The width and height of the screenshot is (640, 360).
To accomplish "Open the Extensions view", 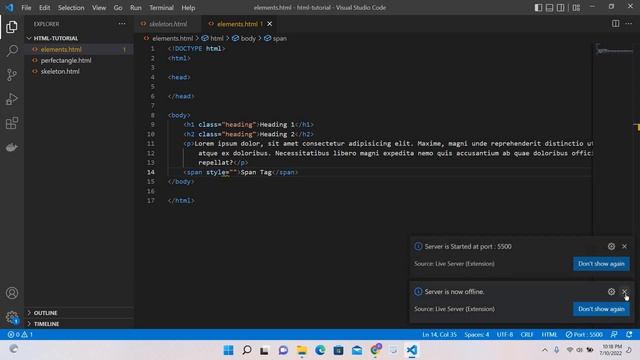I will pos(12,123).
